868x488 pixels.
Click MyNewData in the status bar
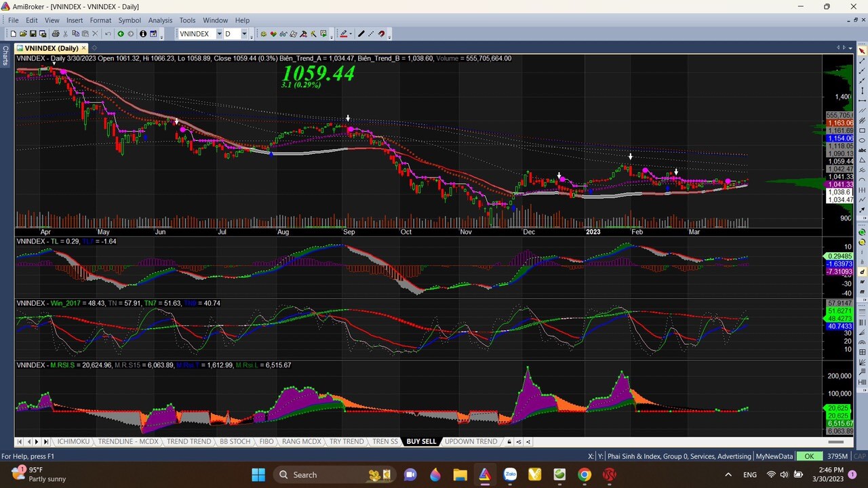point(774,456)
